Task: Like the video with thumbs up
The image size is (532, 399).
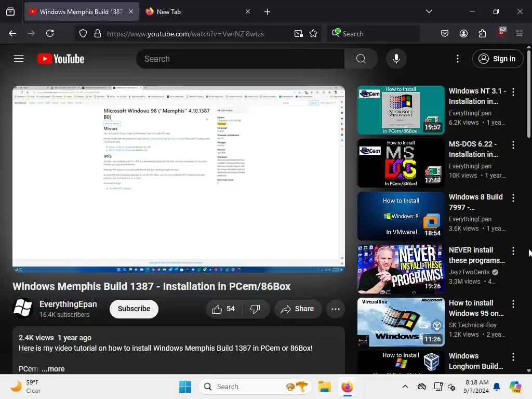Action: pos(223,309)
